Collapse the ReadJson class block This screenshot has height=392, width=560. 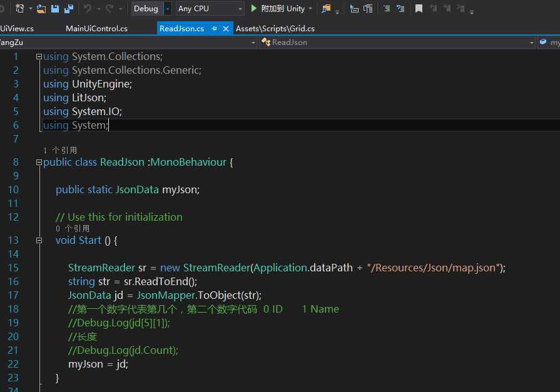tap(39, 163)
